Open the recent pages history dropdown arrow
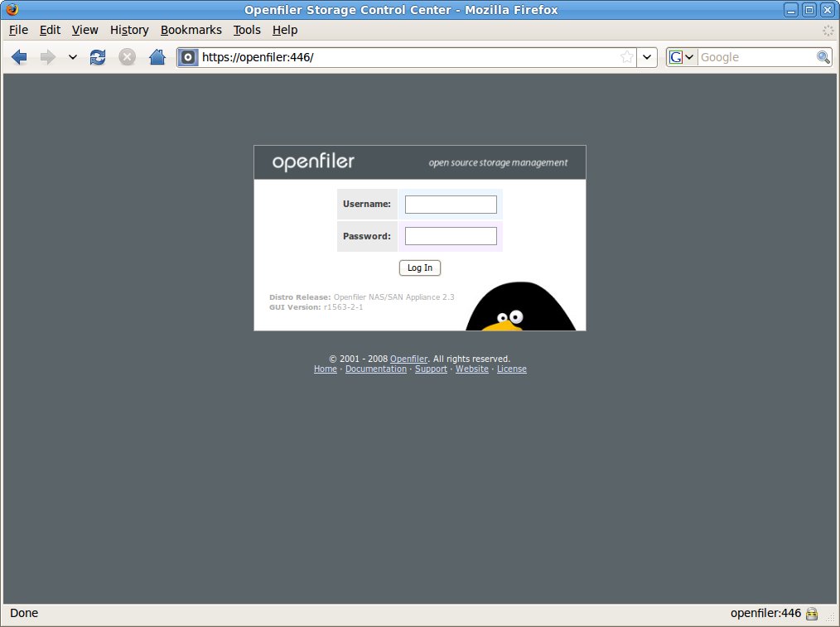This screenshot has width=840, height=627. 73,57
